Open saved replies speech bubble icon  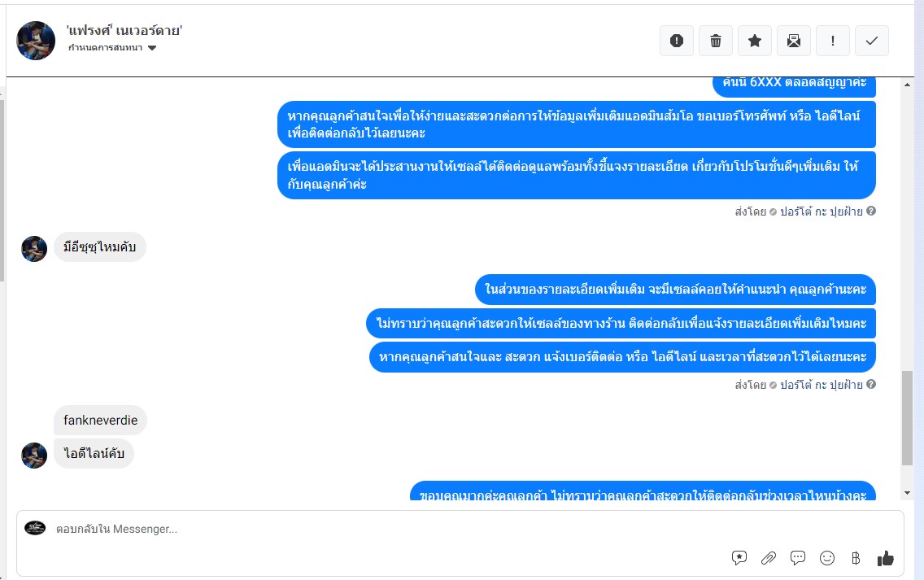pos(798,557)
